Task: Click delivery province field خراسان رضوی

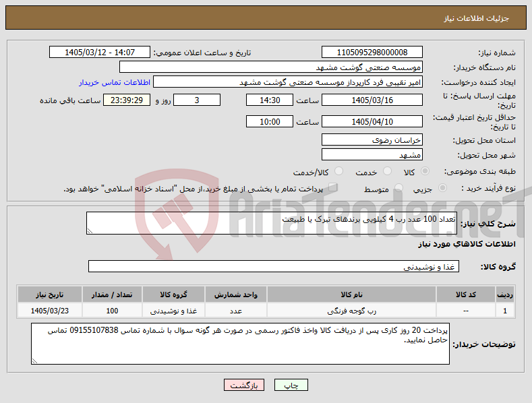Action: coord(372,139)
